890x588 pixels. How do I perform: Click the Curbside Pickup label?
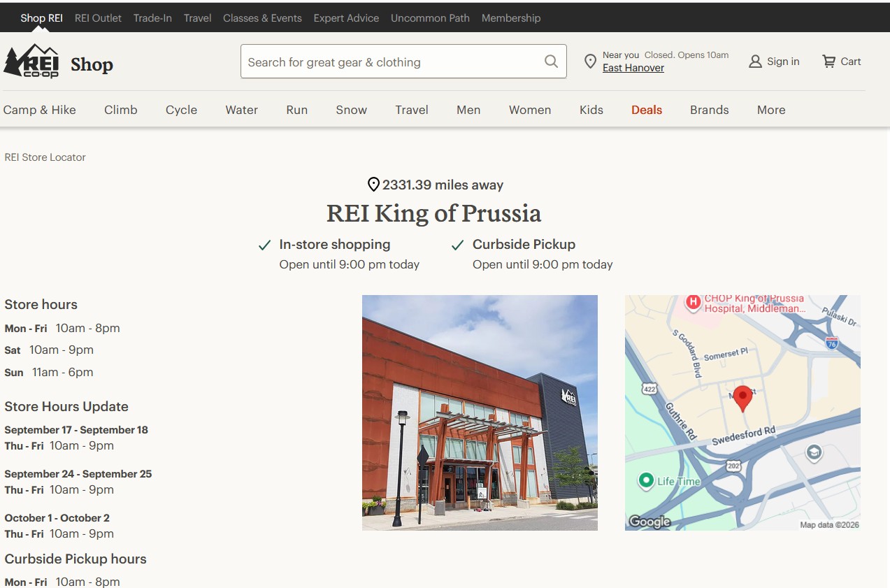[x=524, y=245]
